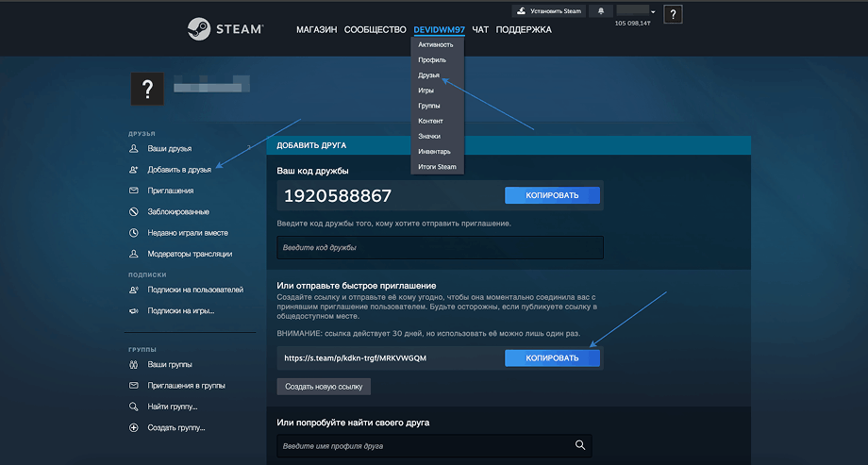Click the Steam logo in header
The height and width of the screenshot is (465, 868).
225,29
